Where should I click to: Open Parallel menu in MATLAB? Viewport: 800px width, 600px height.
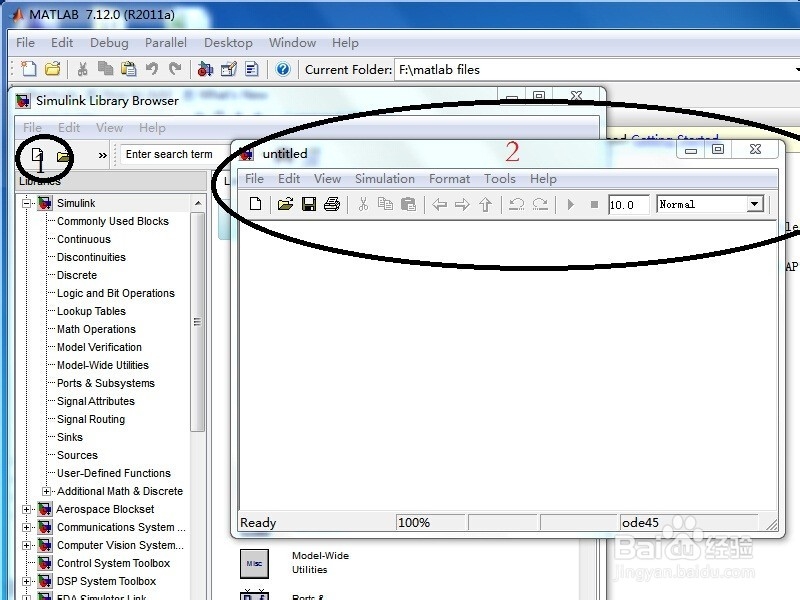point(166,43)
